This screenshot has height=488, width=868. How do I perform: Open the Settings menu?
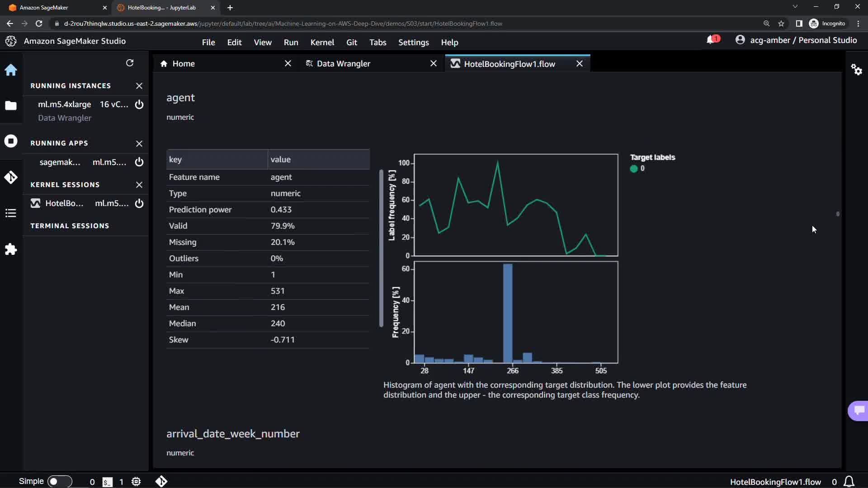pyautogui.click(x=413, y=42)
